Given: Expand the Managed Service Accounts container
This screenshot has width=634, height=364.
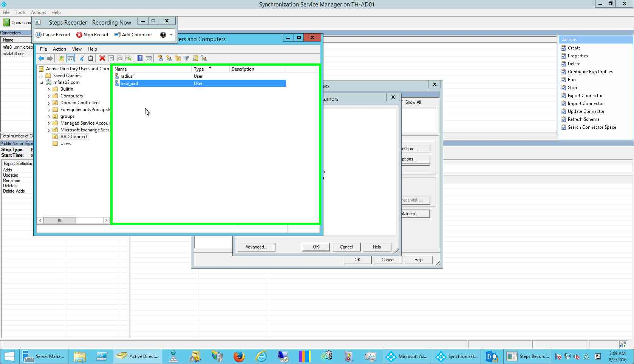Looking at the screenshot, I should [49, 123].
